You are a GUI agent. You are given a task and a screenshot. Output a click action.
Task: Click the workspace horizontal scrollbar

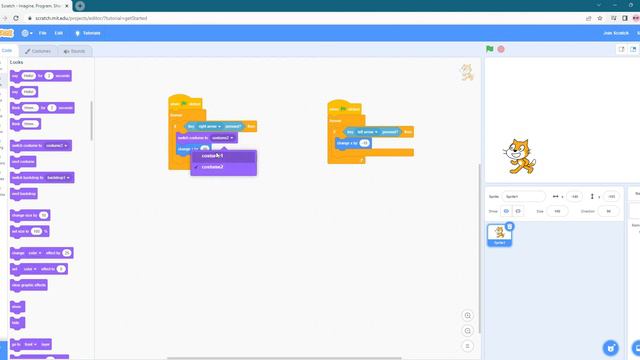(x=284, y=358)
